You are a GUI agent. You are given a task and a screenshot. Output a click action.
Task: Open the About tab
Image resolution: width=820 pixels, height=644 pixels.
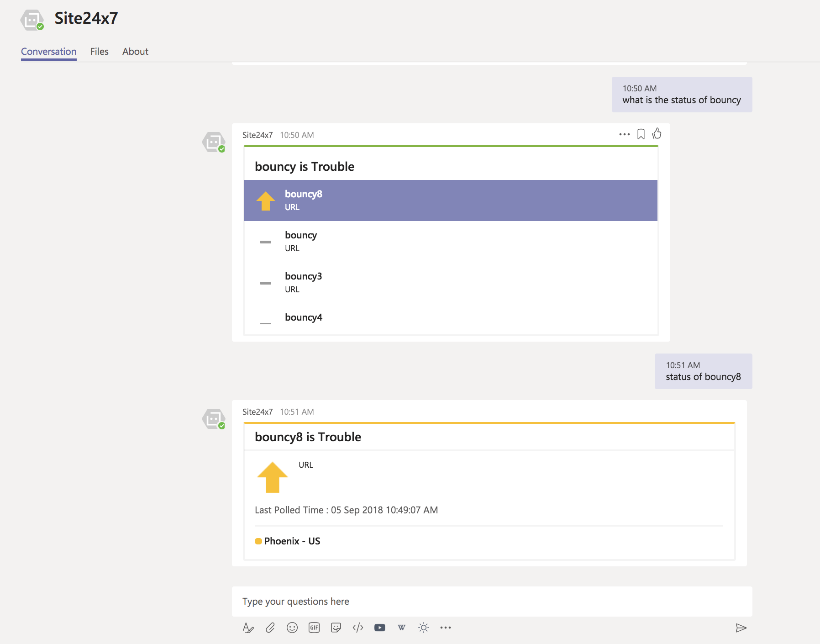135,52
